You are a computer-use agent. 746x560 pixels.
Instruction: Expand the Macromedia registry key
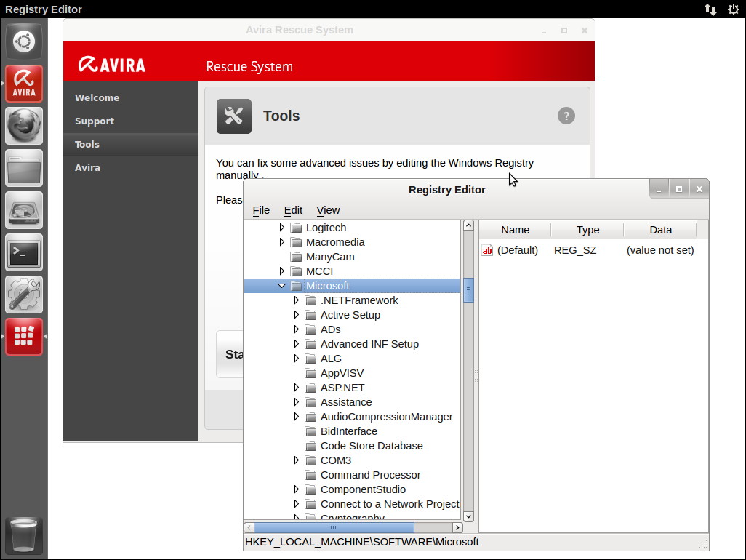pyautogui.click(x=281, y=242)
